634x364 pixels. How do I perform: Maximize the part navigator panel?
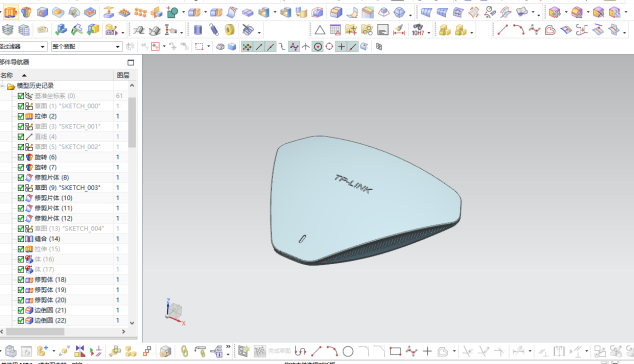point(130,62)
